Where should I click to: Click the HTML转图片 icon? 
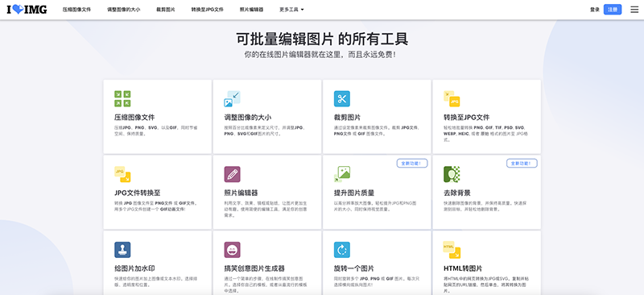(452, 250)
